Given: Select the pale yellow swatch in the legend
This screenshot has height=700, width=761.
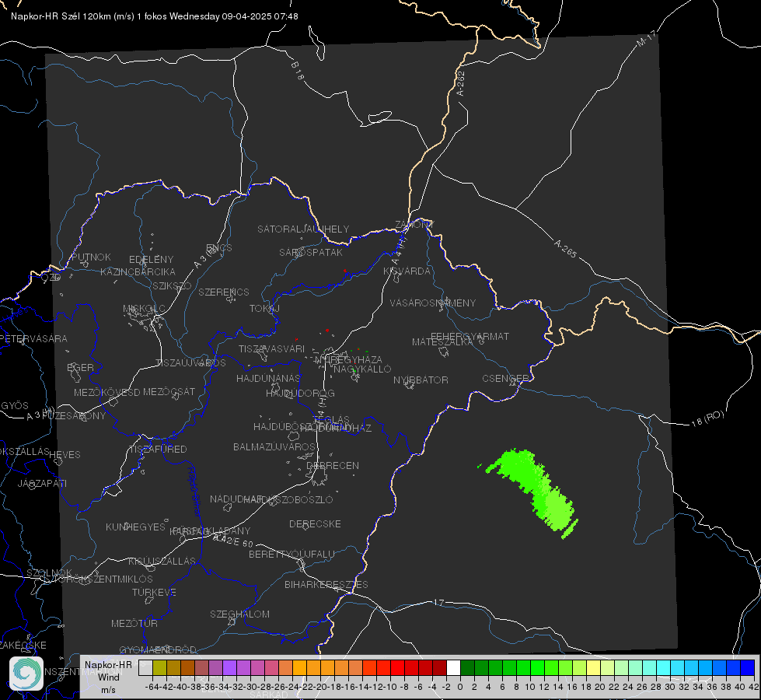Looking at the screenshot, I should click(x=594, y=667).
